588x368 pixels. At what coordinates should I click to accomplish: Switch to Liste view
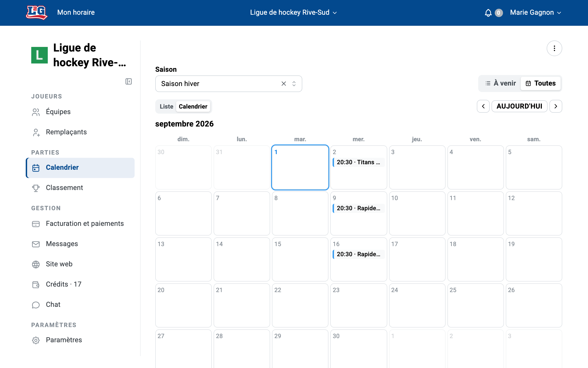[x=167, y=106]
